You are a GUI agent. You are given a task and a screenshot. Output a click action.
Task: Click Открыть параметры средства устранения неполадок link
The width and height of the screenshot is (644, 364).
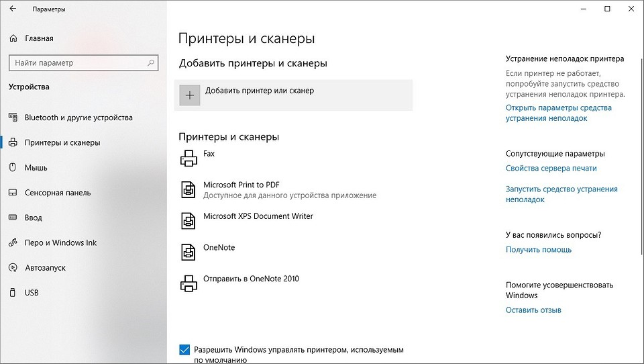[x=559, y=113]
